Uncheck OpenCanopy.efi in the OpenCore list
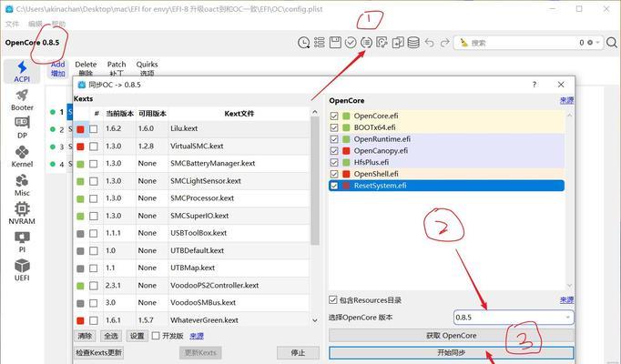The width and height of the screenshot is (621, 364). point(334,151)
